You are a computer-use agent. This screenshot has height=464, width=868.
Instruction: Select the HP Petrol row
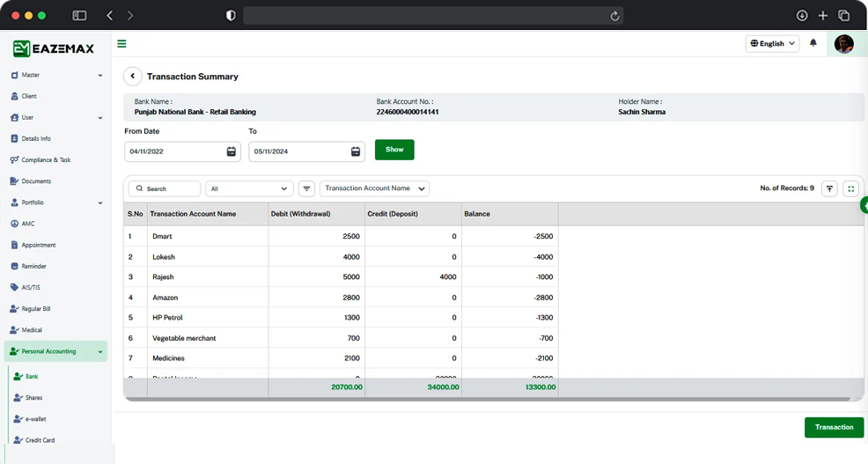click(x=341, y=318)
